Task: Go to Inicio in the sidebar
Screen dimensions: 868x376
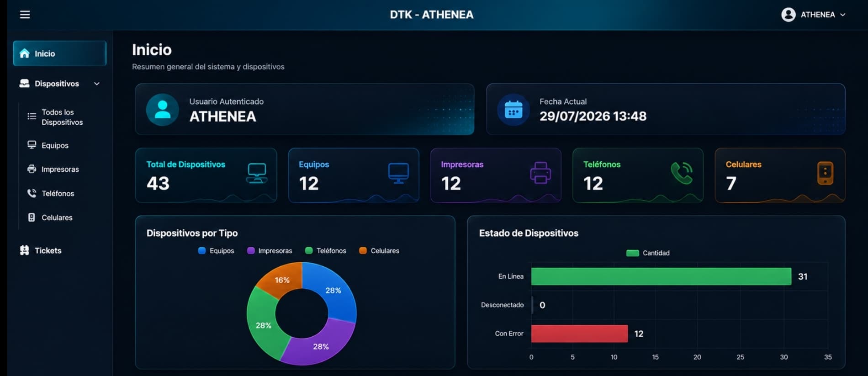Action: [x=60, y=53]
